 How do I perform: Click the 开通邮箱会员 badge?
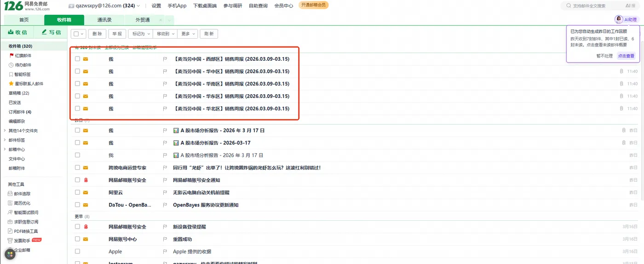click(313, 5)
